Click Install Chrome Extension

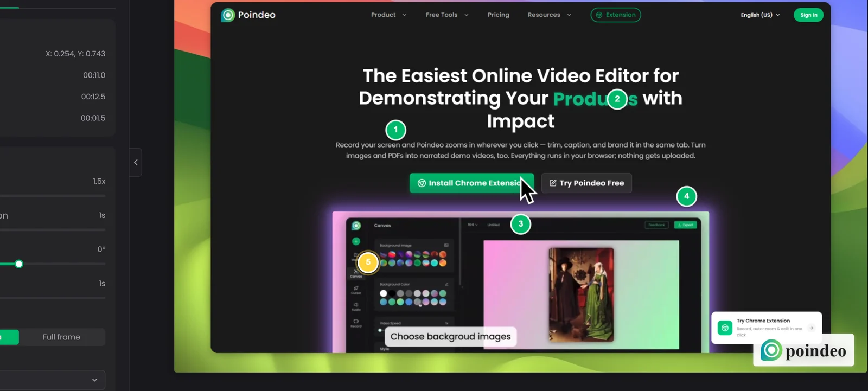pyautogui.click(x=471, y=183)
